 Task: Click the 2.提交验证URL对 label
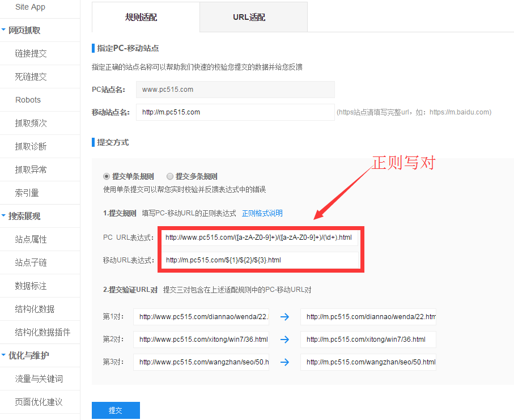(130, 290)
